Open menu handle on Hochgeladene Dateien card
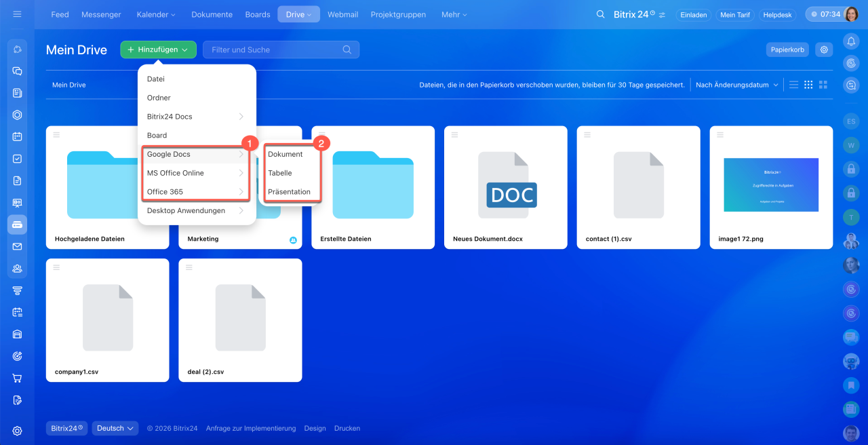This screenshot has width=868, height=445. (56, 134)
